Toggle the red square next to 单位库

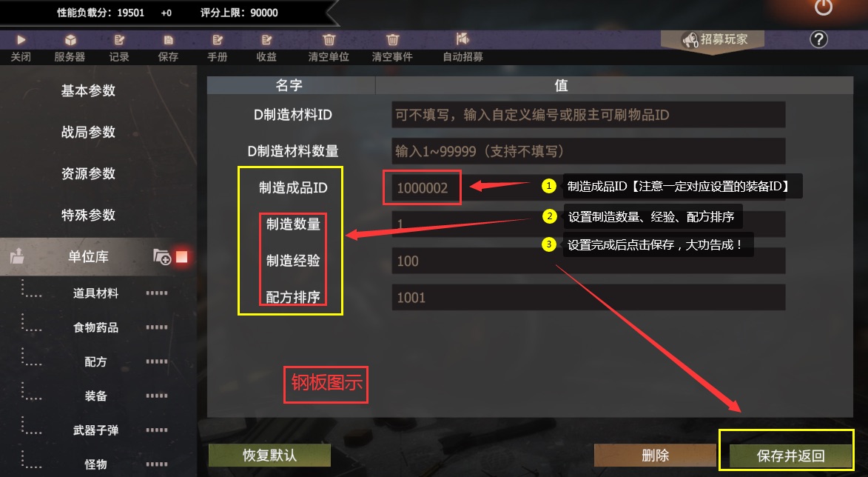tap(181, 257)
